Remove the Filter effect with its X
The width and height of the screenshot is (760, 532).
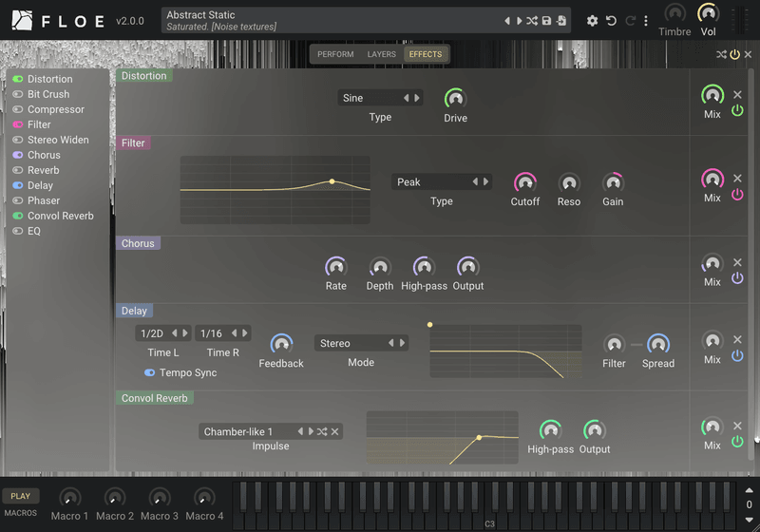click(737, 179)
